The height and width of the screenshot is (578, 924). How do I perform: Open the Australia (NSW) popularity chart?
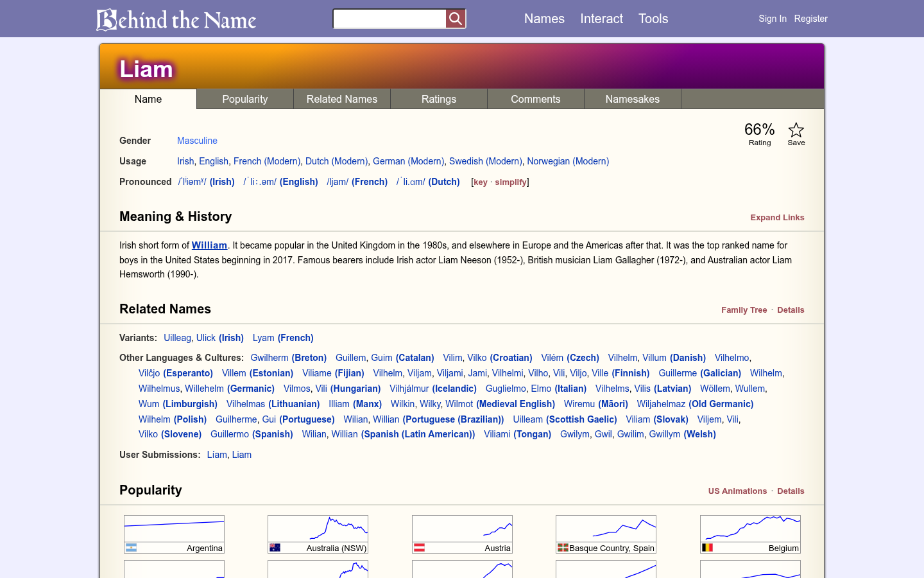pos(318,534)
